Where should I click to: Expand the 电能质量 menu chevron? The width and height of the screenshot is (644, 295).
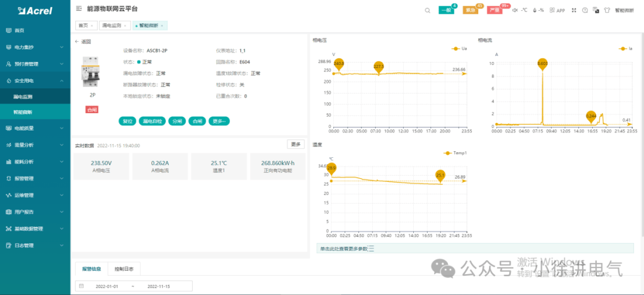tap(61, 128)
